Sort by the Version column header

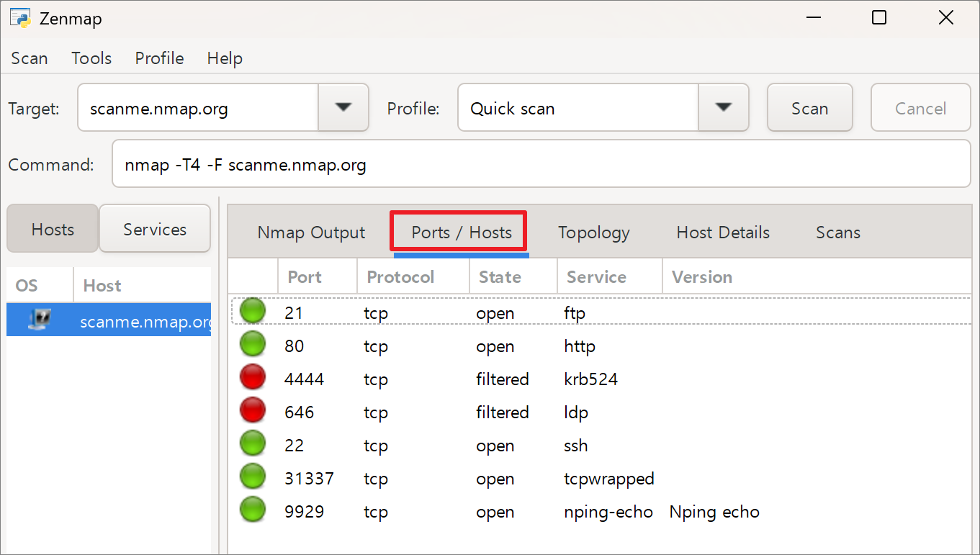(817, 277)
